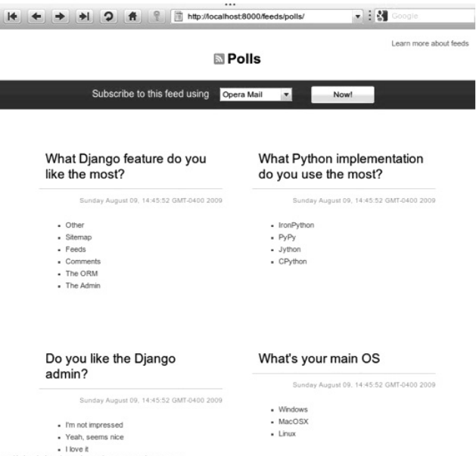The image size is (476, 456).
Task: Open the home page via house icon
Action: 132,16
